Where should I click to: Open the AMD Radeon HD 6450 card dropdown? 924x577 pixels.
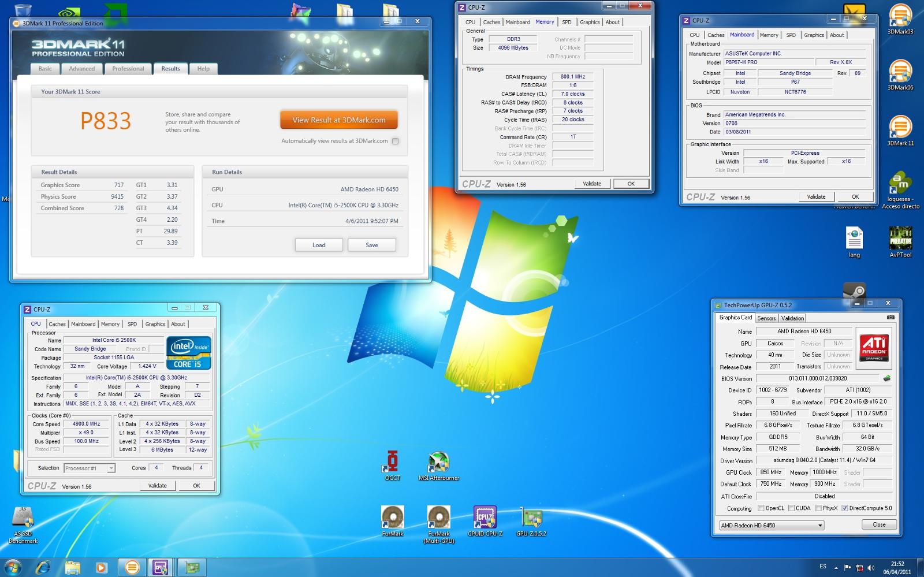(x=771, y=525)
